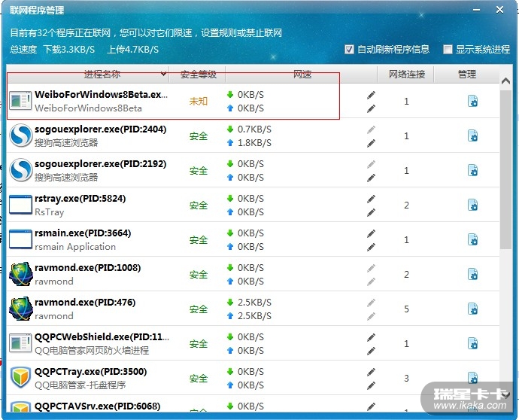This screenshot has height=420, width=519.
Task: Select QQPCTAVSrv.exe(PID:6068) process name
Action: tap(97, 406)
